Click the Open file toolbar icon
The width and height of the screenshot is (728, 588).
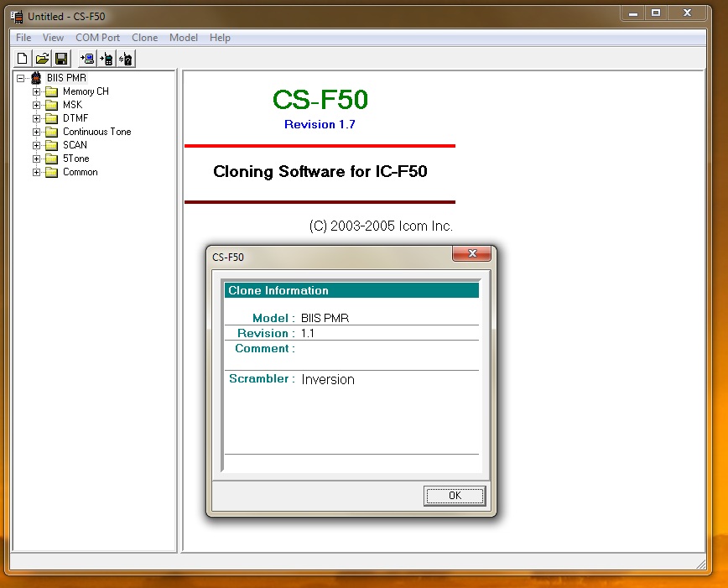pos(42,59)
